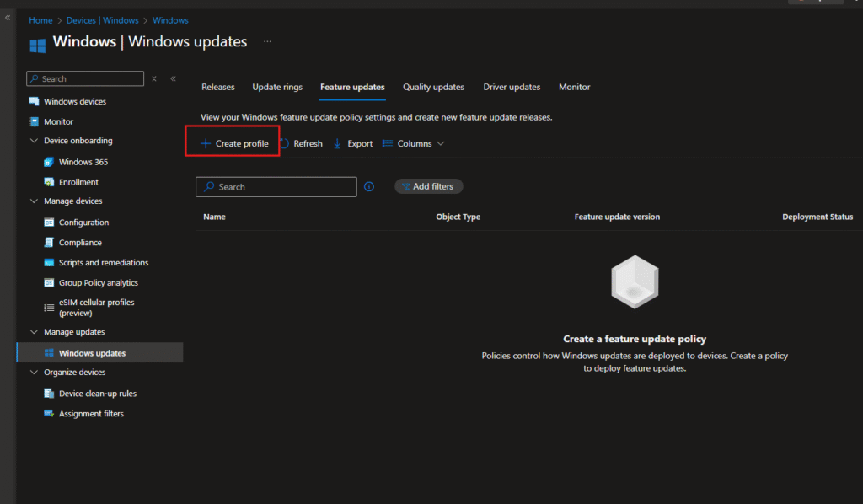Open the Windows 365 sidebar item

83,162
